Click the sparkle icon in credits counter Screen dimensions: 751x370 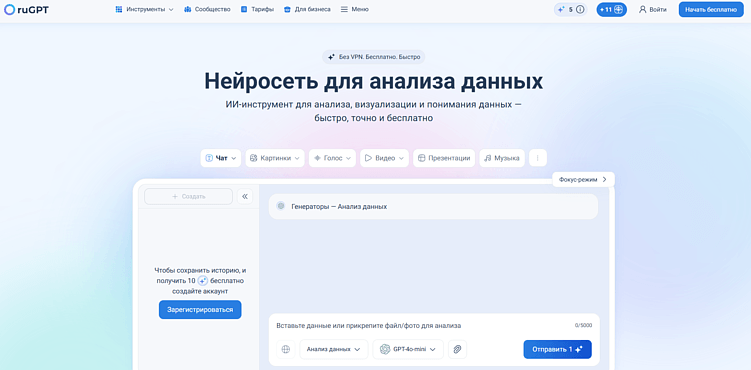(561, 10)
